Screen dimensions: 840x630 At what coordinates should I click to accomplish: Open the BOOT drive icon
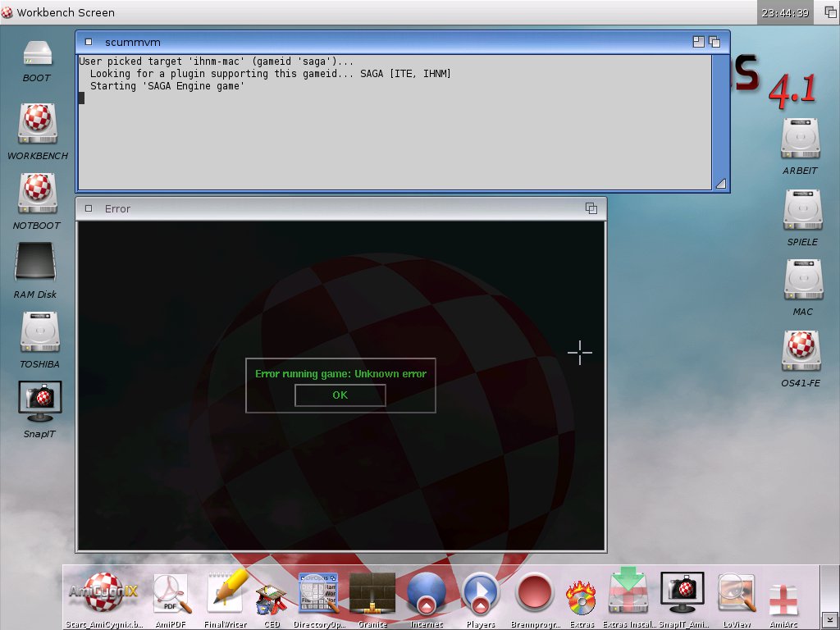click(38, 54)
